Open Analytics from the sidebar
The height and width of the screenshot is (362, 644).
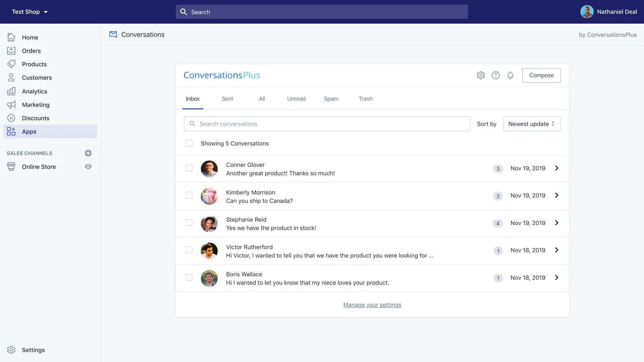click(34, 91)
